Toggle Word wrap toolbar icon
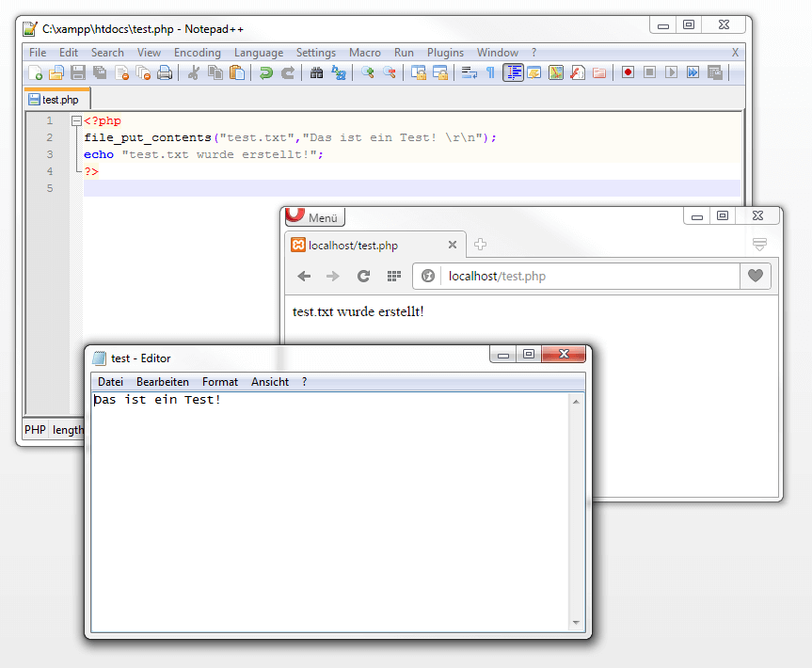 [x=470, y=72]
